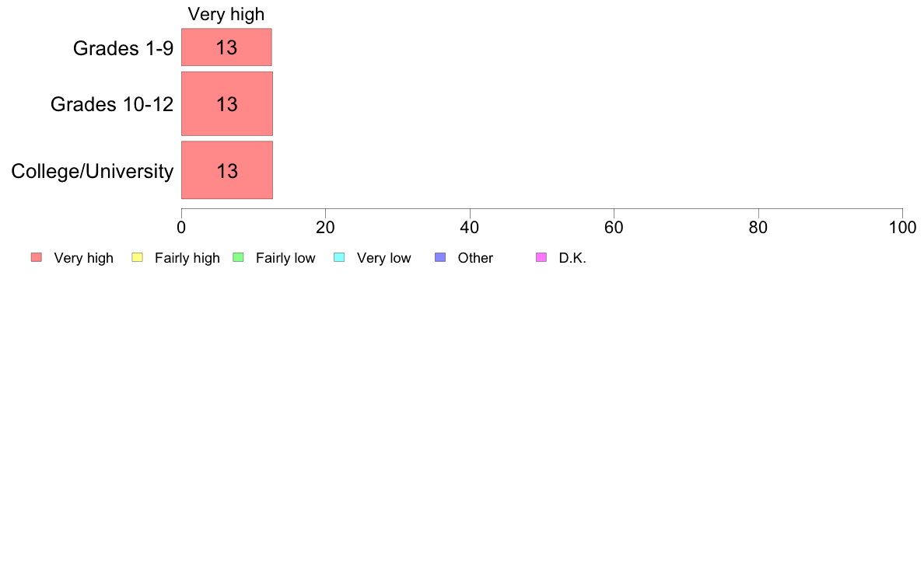Click the cyan Very low legend swatch

click(339, 257)
